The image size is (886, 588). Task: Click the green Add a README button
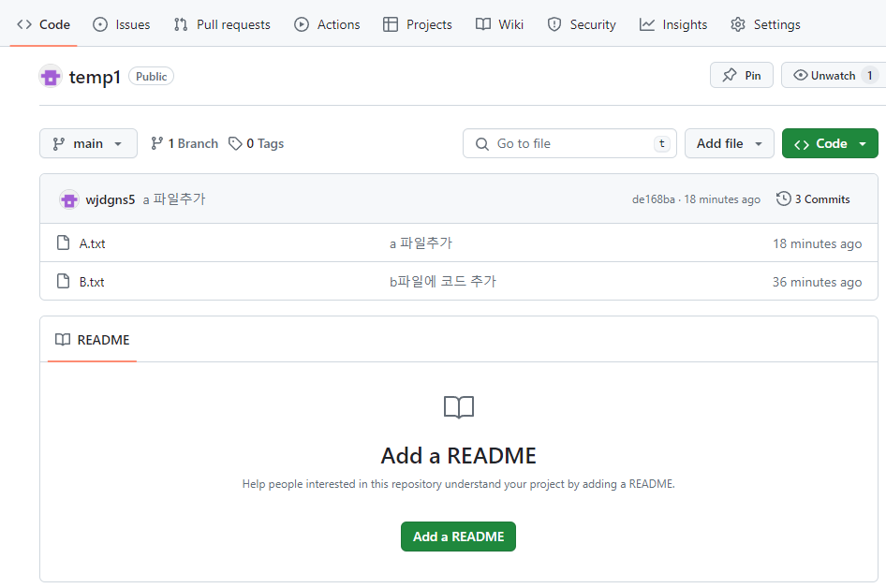click(458, 537)
